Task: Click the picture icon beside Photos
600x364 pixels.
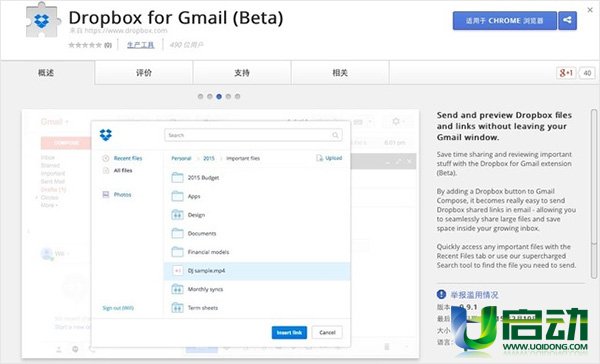Action: coord(106,194)
